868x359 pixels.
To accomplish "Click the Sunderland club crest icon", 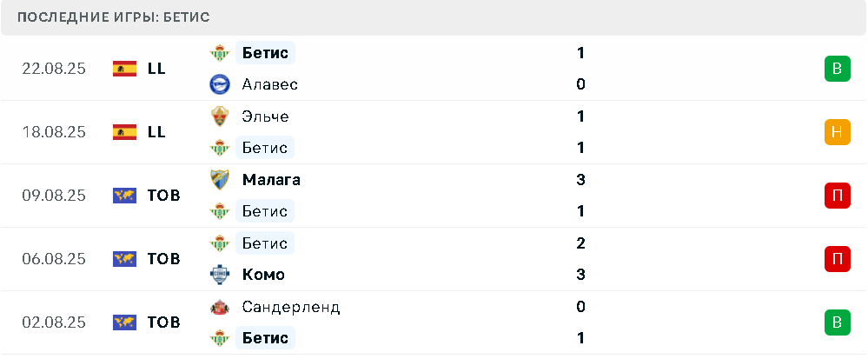I will (x=220, y=307).
